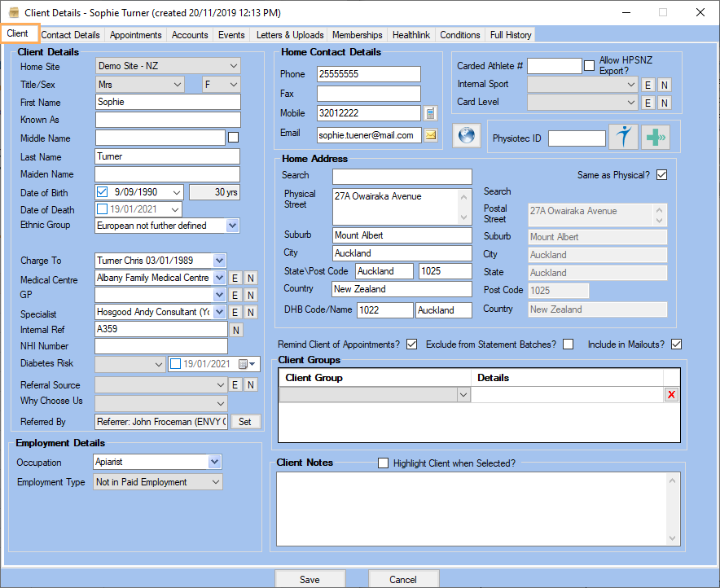The image size is (720, 588).
Task: Click Set button beside Referred By
Action: point(245,421)
